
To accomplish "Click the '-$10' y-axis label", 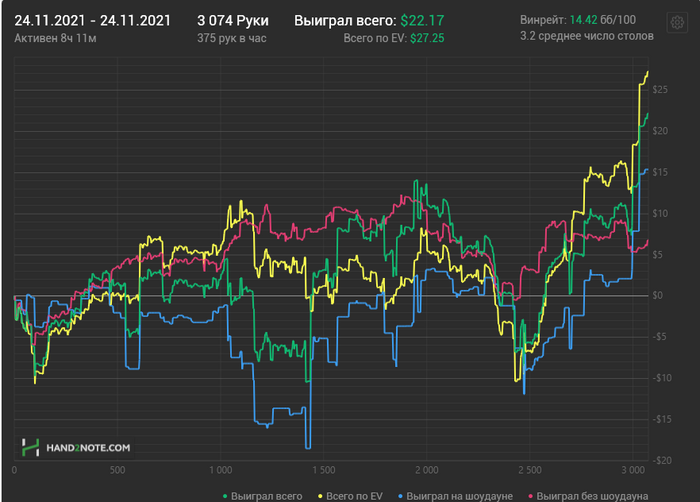I will [x=662, y=378].
